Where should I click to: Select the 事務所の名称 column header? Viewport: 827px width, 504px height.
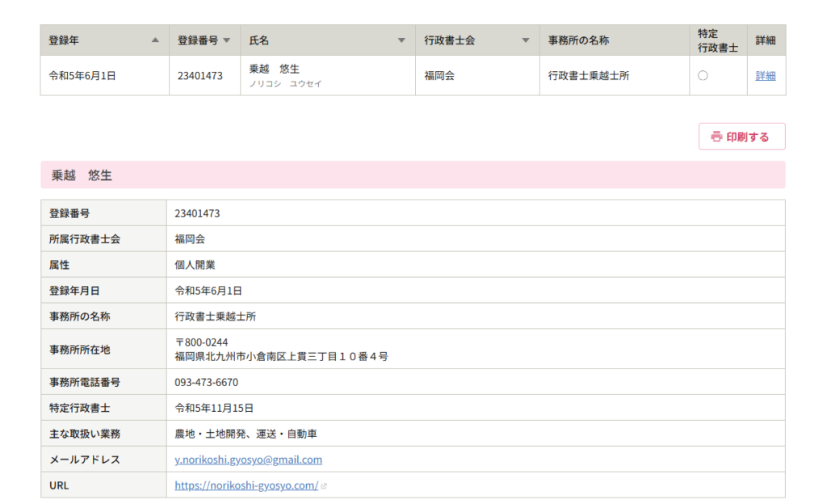[x=578, y=40]
